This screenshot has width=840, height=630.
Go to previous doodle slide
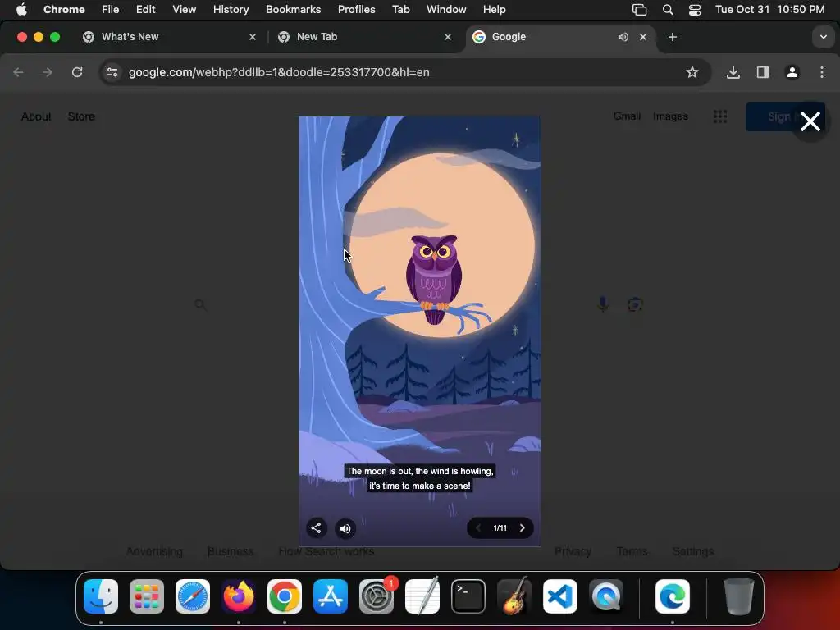tap(478, 528)
